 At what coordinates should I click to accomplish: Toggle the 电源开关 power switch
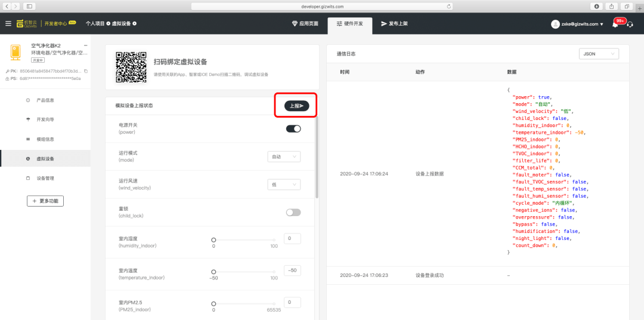pyautogui.click(x=293, y=129)
